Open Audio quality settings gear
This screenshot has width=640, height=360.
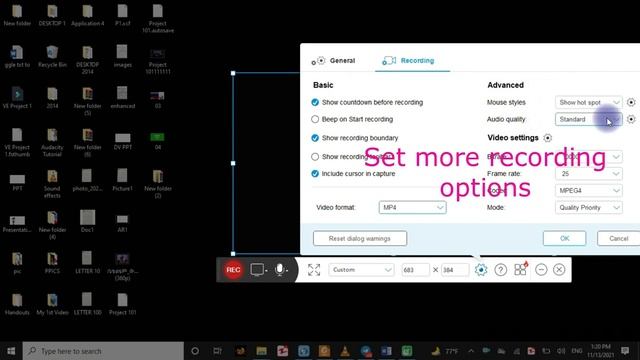pos(631,119)
